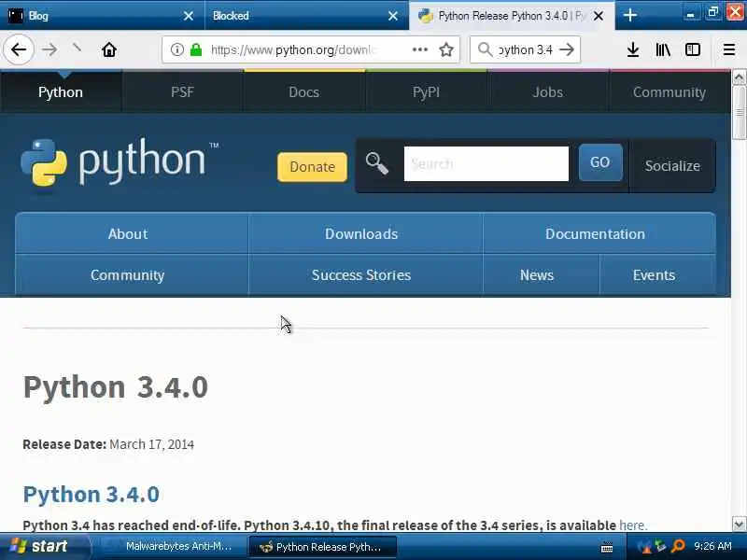Click the browser address bar URL
747x560 pixels.
click(293, 49)
